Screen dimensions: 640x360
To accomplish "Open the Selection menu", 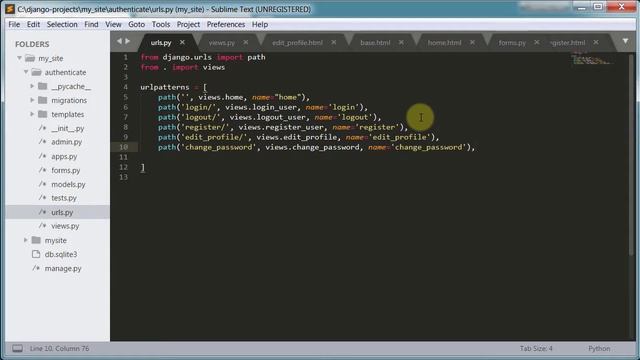I will [62, 24].
